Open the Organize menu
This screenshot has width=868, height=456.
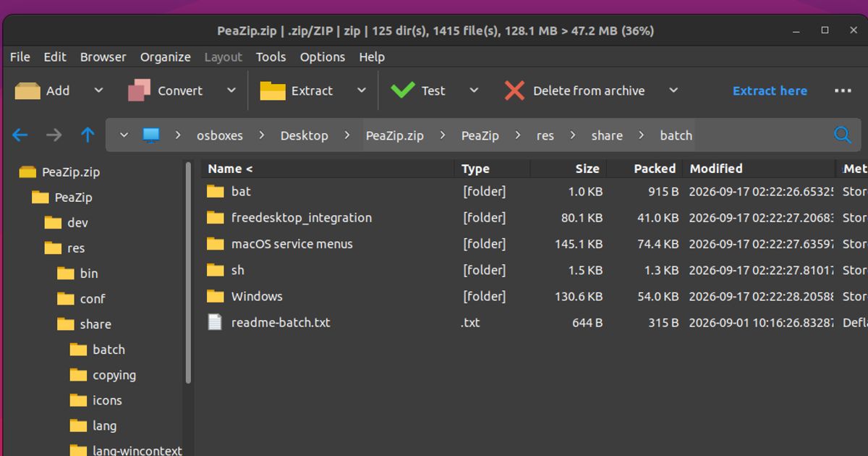coord(166,56)
